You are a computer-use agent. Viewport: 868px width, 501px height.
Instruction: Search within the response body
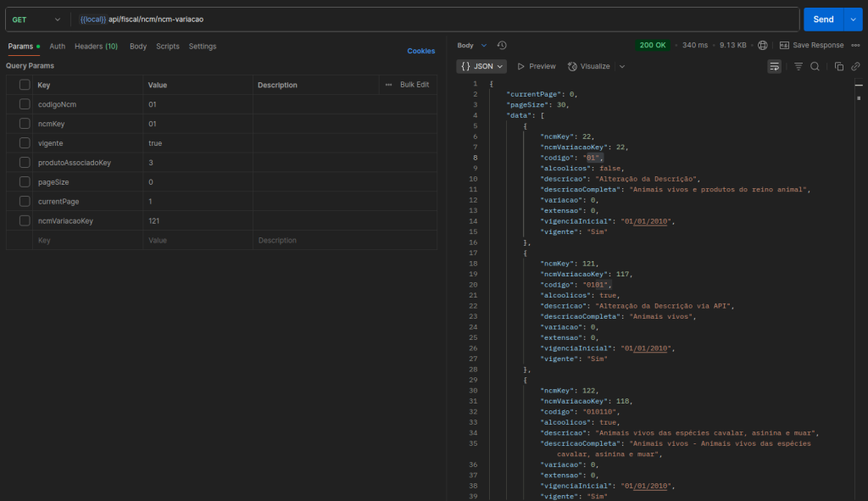815,66
